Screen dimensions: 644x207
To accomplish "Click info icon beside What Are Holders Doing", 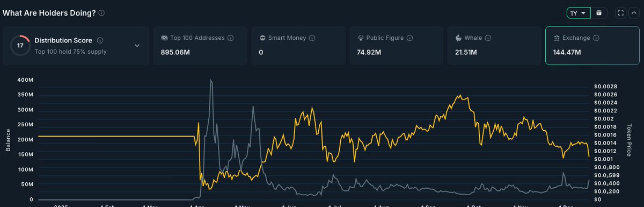I will [x=102, y=12].
